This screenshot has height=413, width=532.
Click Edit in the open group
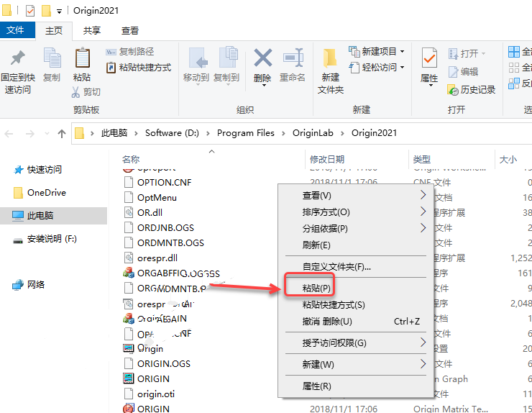tap(463, 71)
